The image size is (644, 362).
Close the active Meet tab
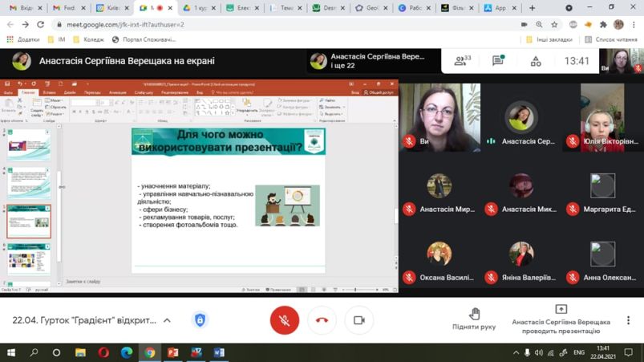click(x=170, y=8)
